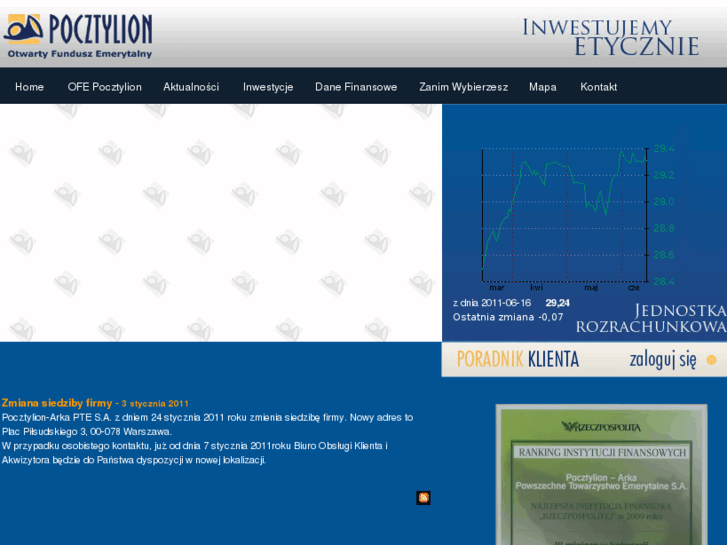The image size is (727, 545).
Task: Click the z dnia 2011-06-16 label
Action: [x=492, y=303]
